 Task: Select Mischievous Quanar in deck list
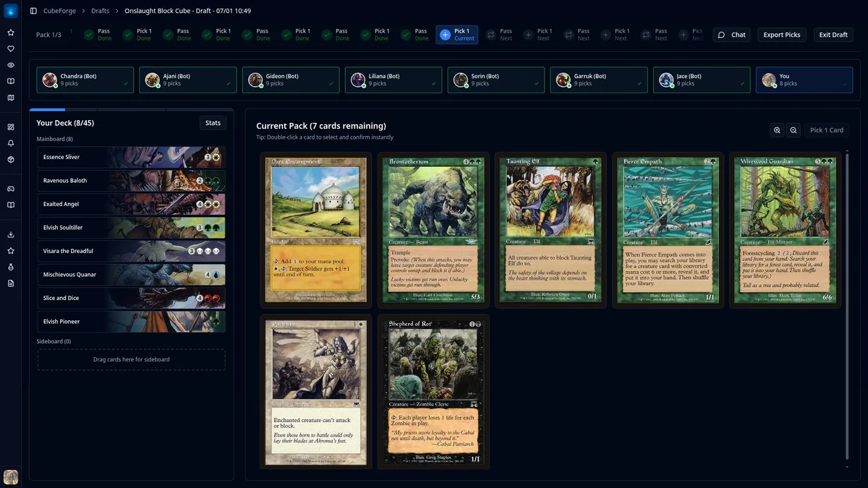pos(132,275)
